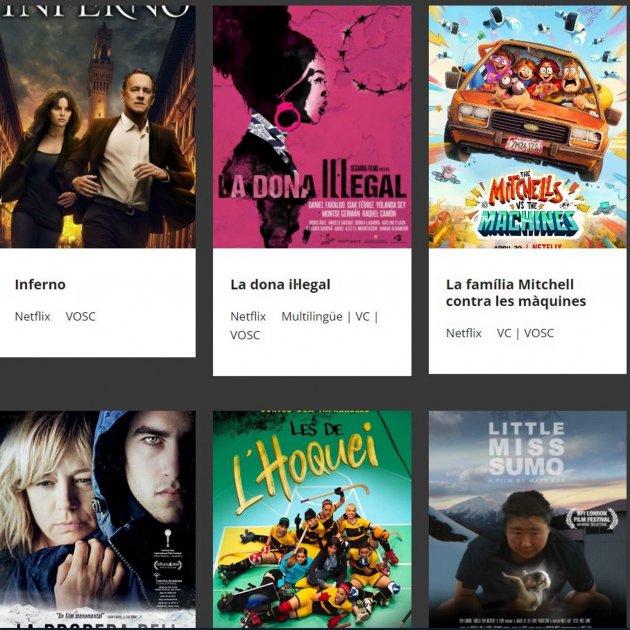Click VC tag under La família Mitchell
This screenshot has width=630, height=630.
(504, 333)
